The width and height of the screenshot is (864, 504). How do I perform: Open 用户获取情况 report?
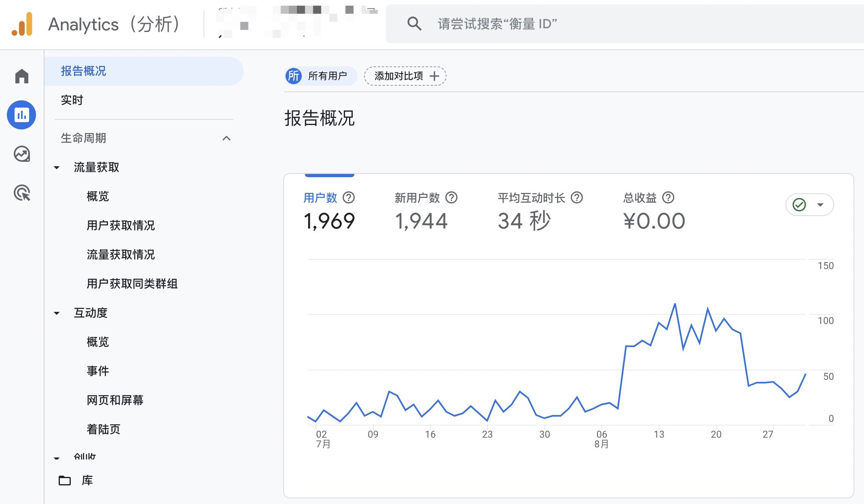point(121,225)
